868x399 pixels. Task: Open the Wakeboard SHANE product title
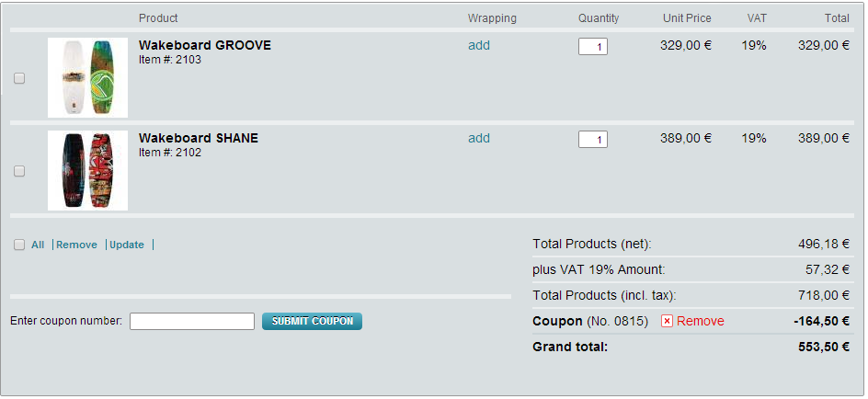click(x=199, y=138)
